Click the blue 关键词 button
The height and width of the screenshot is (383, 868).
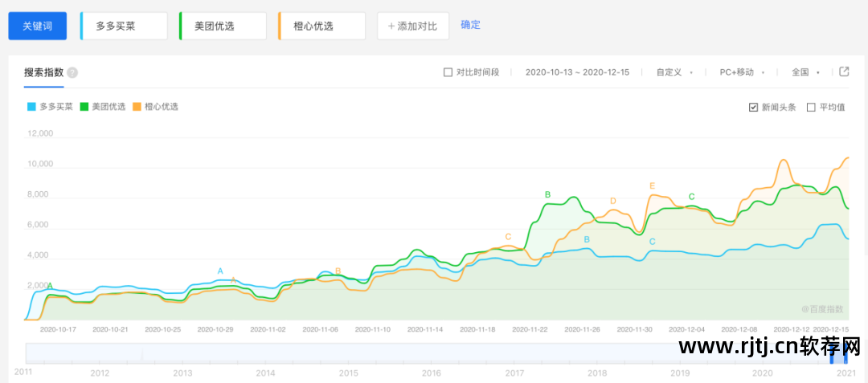click(38, 26)
